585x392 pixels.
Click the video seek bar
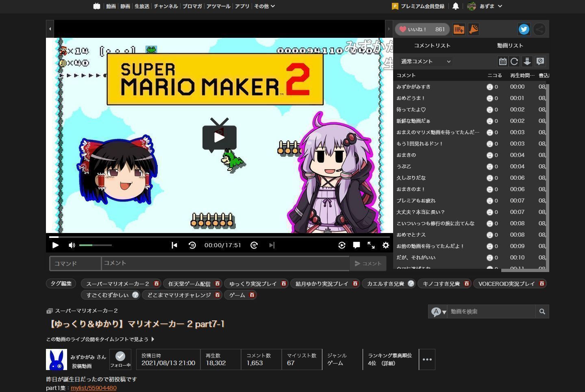tap(220, 237)
